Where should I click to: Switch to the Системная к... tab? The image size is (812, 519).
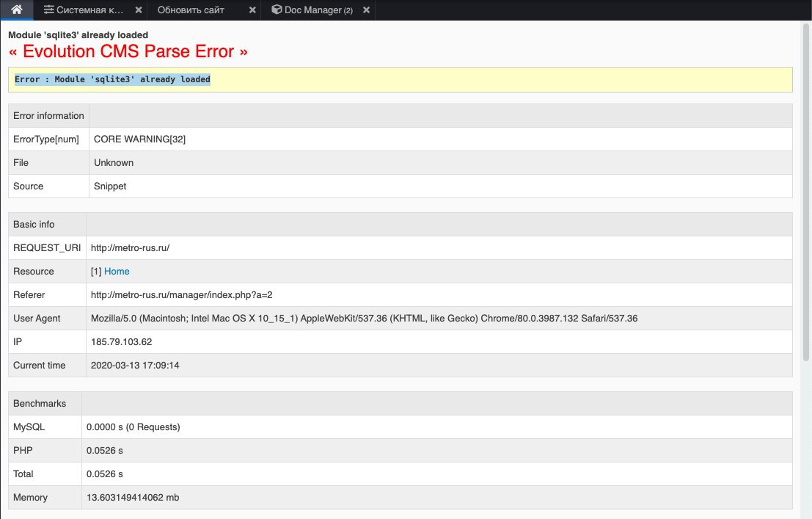point(89,10)
